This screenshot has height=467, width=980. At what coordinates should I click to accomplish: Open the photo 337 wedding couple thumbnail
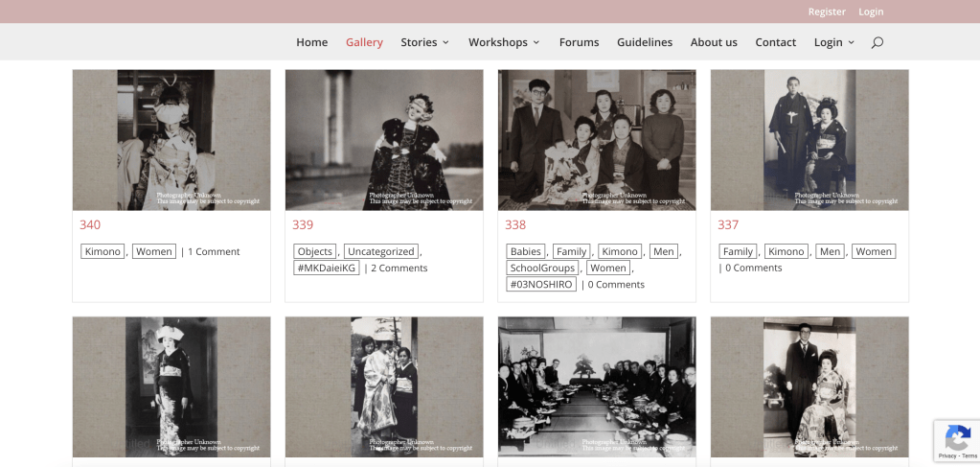[x=809, y=140]
